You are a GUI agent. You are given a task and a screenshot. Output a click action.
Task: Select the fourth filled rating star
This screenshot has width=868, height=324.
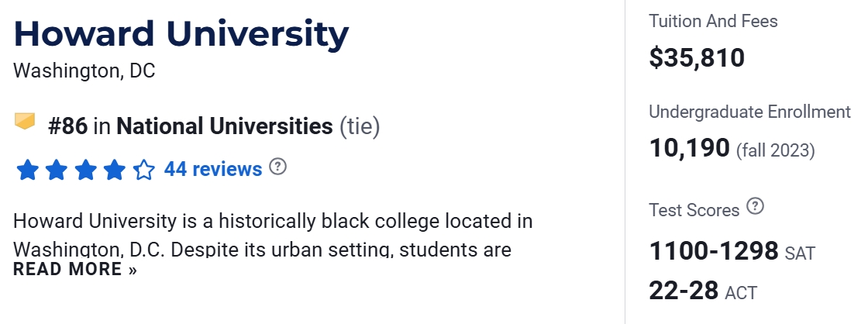(x=114, y=170)
